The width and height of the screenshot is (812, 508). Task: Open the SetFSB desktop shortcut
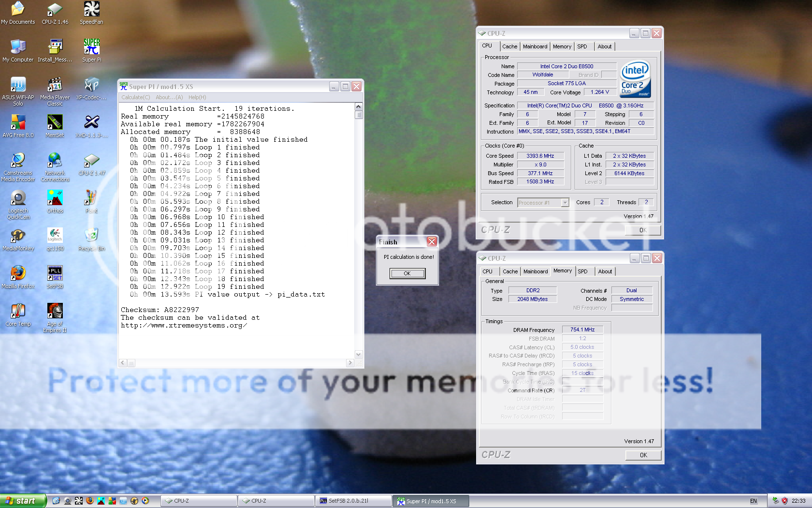click(x=55, y=277)
